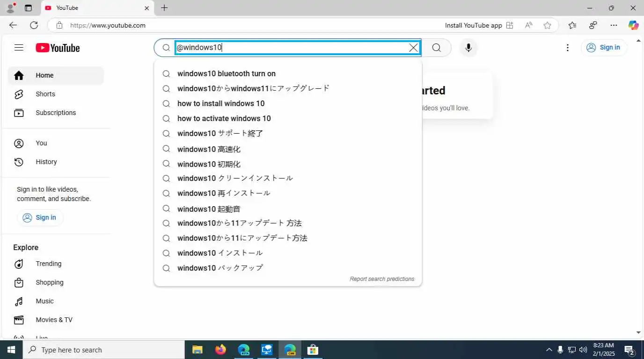This screenshot has width=644, height=359.
Task: Select suggestion 'windows10 初期化'
Action: (288, 164)
